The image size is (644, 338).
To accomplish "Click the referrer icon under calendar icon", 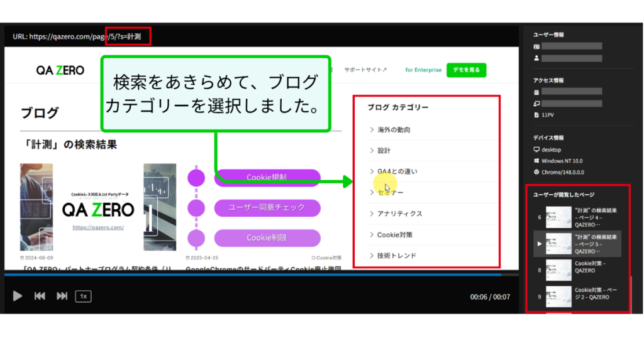I will click(536, 104).
